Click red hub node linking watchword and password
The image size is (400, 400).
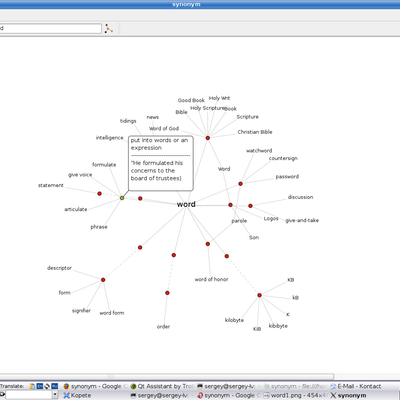pyautogui.click(x=240, y=184)
